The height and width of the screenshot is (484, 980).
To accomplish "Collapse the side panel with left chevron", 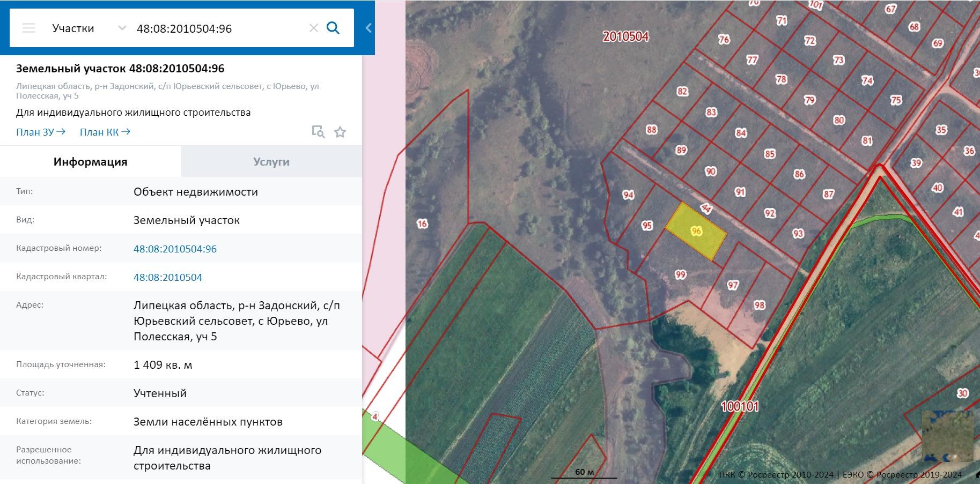I will point(369,28).
